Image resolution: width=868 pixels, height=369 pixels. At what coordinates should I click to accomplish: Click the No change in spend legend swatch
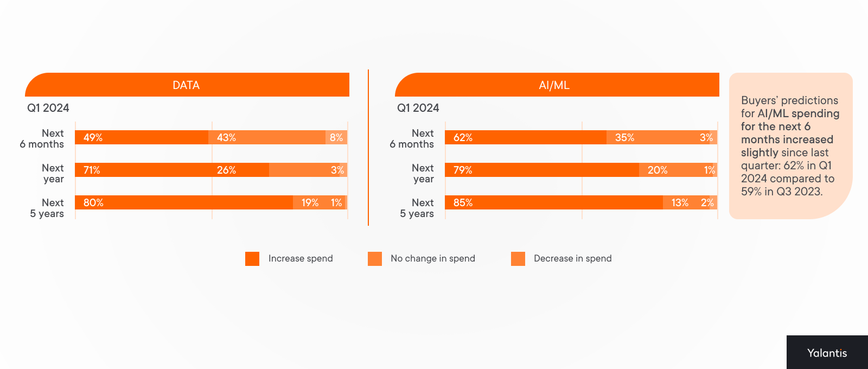[375, 259]
